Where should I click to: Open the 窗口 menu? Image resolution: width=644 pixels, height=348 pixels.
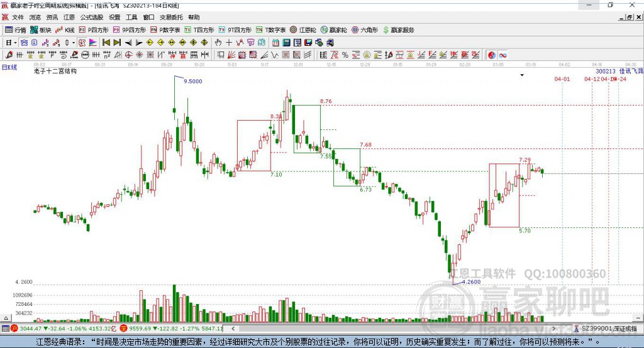[148, 17]
